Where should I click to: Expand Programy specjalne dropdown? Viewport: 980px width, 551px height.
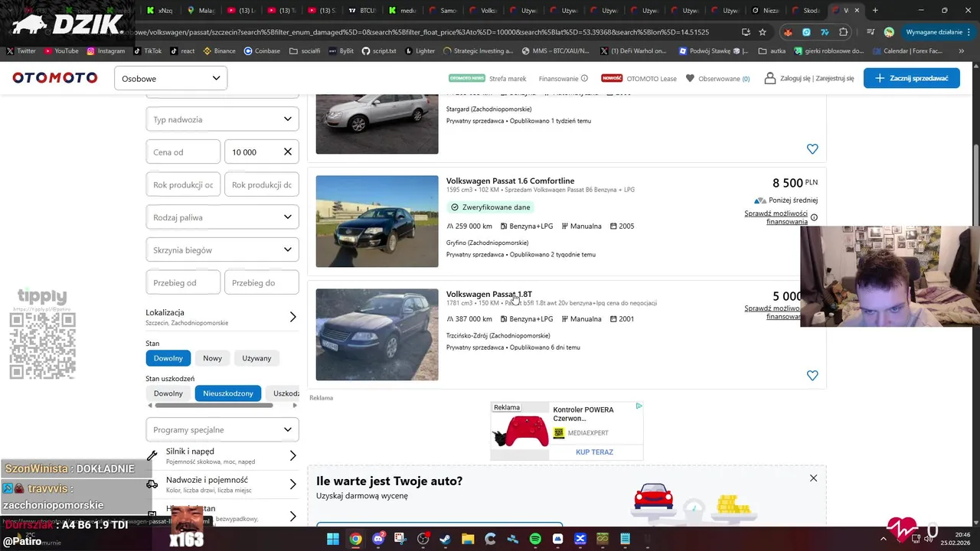[x=222, y=429]
